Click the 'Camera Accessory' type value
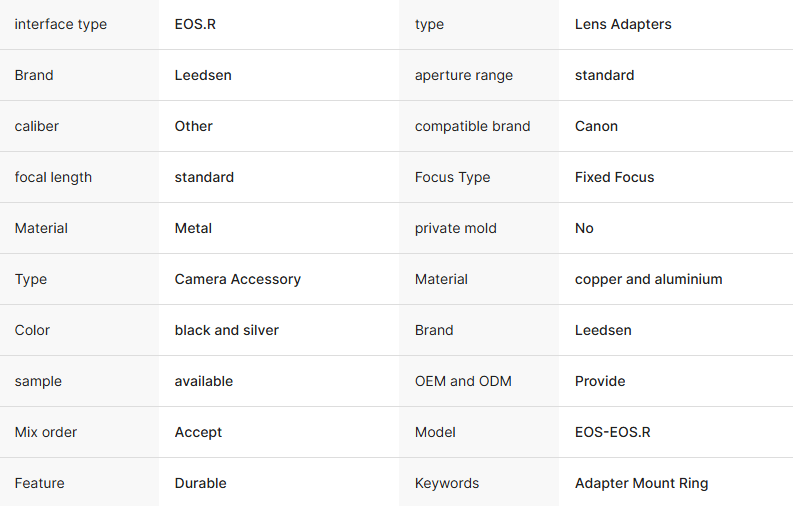Screen dimensions: 793x506 [x=237, y=279]
